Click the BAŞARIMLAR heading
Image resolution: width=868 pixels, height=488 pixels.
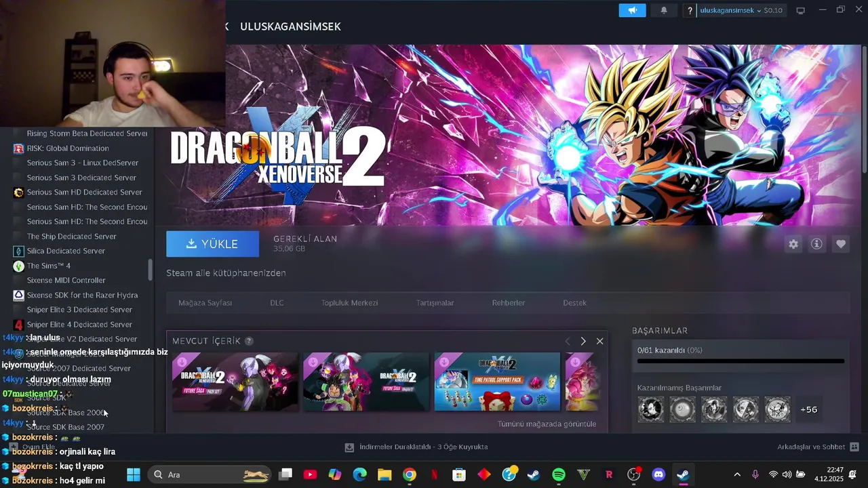pyautogui.click(x=660, y=331)
